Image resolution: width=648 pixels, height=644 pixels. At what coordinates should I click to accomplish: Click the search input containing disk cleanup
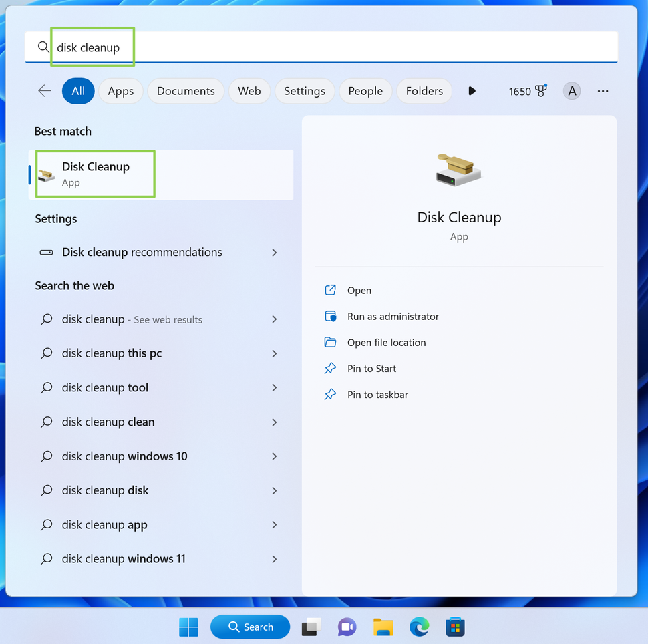coord(321,47)
